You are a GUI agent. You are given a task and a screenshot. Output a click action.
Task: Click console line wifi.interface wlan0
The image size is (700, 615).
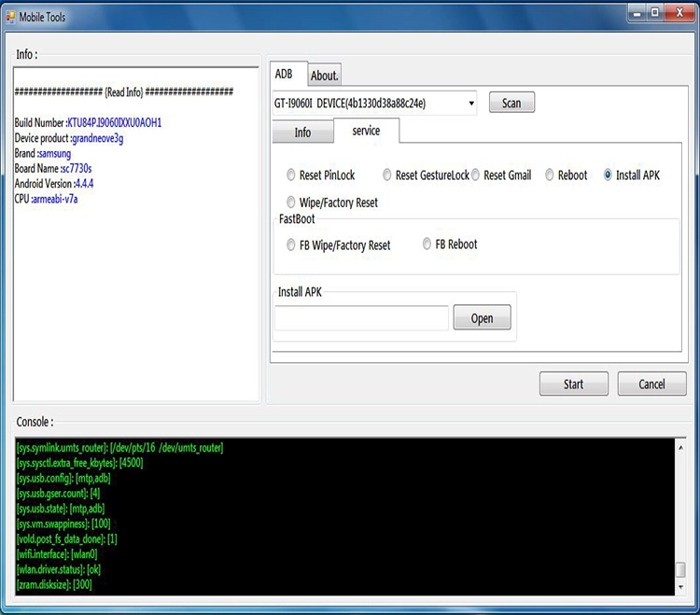(57, 554)
